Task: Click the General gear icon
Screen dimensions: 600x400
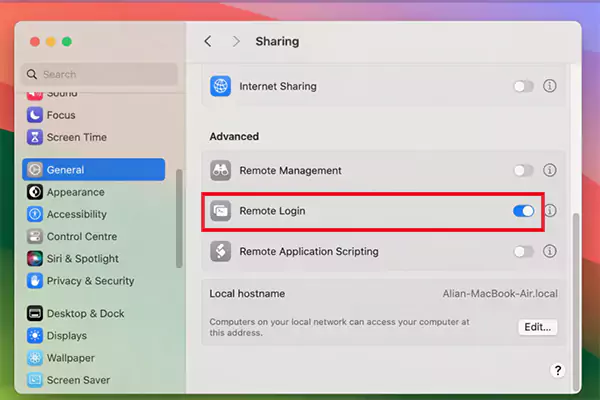Action: coord(35,170)
